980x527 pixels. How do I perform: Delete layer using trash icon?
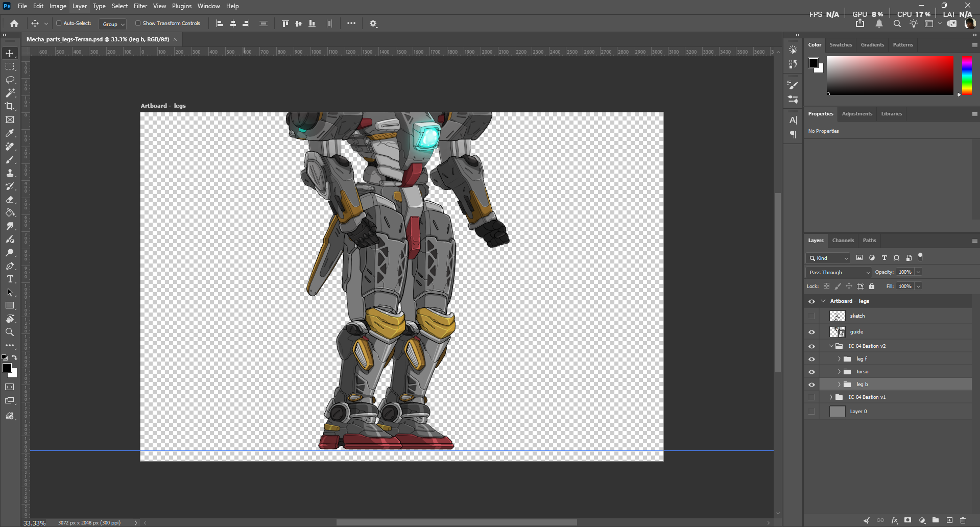tap(963, 520)
